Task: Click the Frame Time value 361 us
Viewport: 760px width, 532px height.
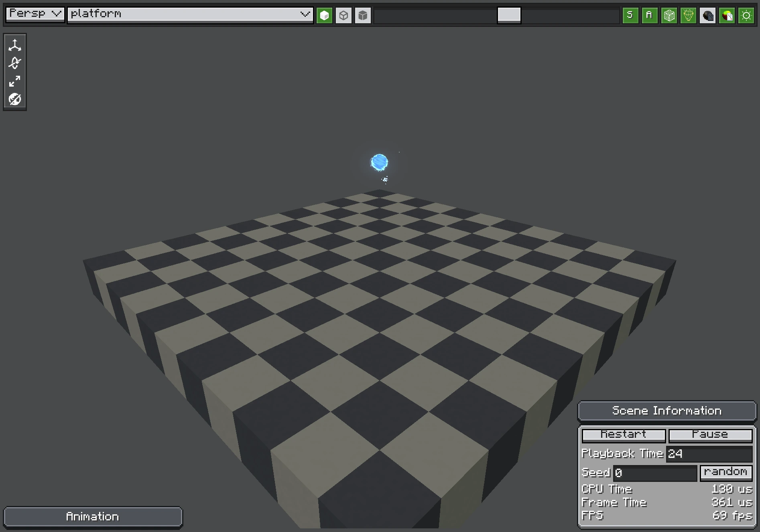Action: (732, 502)
